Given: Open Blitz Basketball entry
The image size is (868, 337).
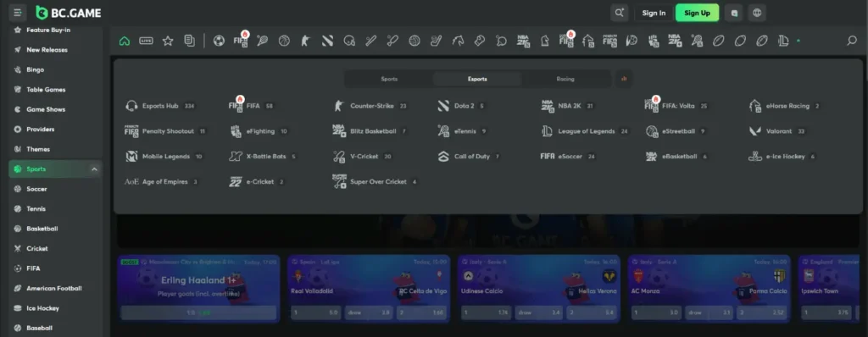Looking at the screenshot, I should point(370,131).
